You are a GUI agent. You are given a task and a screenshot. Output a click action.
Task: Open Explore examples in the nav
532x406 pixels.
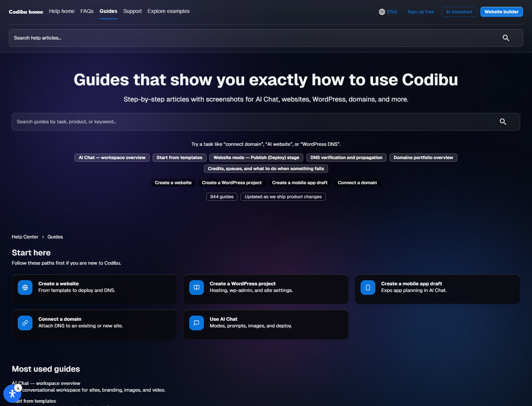pyautogui.click(x=168, y=11)
